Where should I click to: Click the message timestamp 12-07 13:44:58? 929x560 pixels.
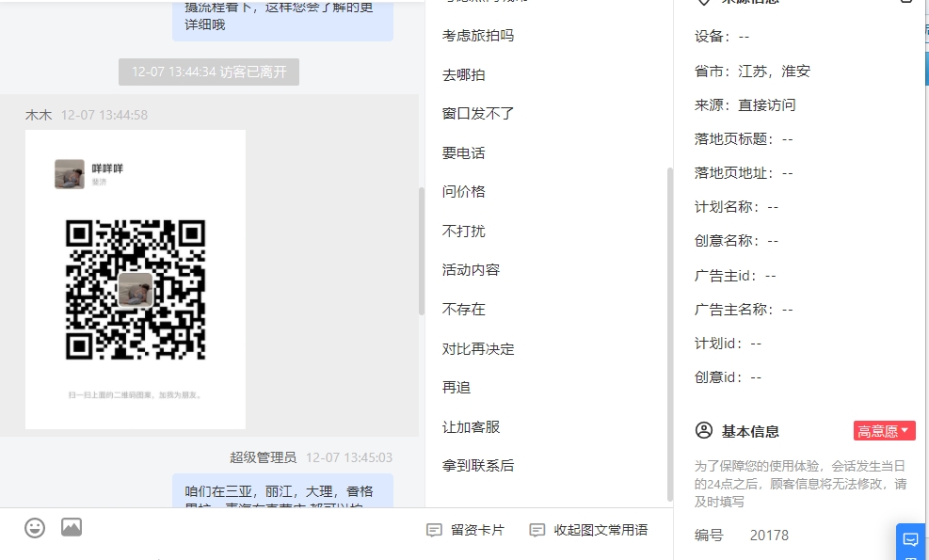104,115
